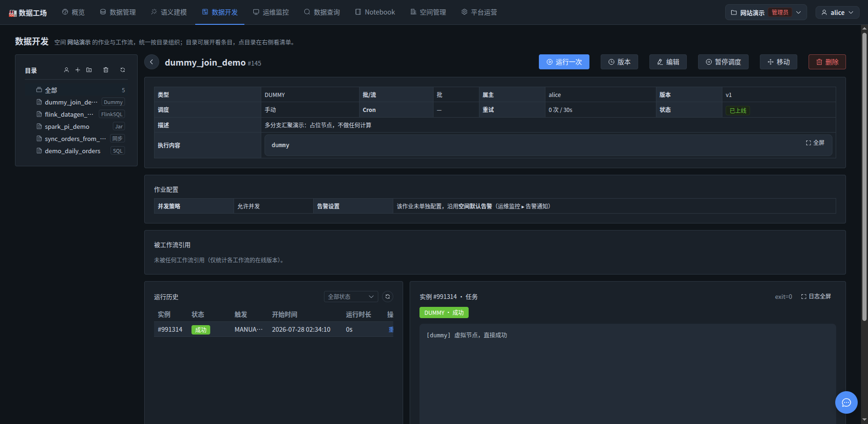Click the 空间默认告警 text in 告警设置
This screenshot has height=424, width=868.
[x=475, y=206]
